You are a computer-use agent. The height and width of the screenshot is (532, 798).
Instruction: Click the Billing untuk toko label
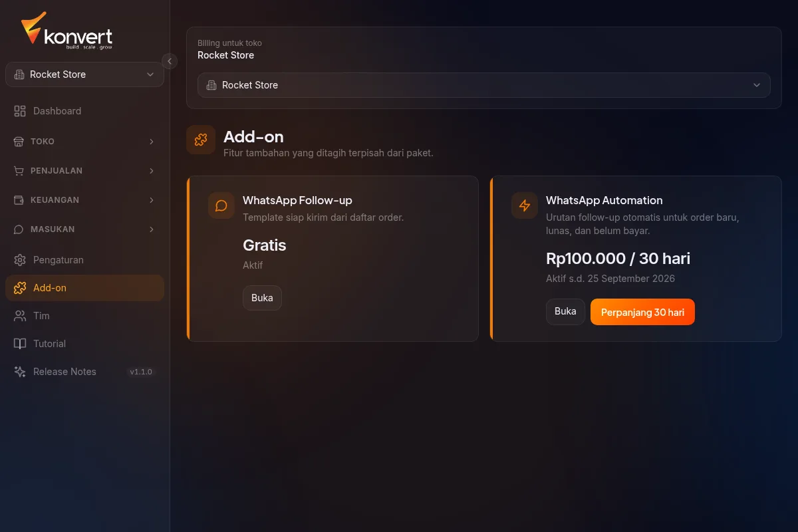pyautogui.click(x=229, y=43)
